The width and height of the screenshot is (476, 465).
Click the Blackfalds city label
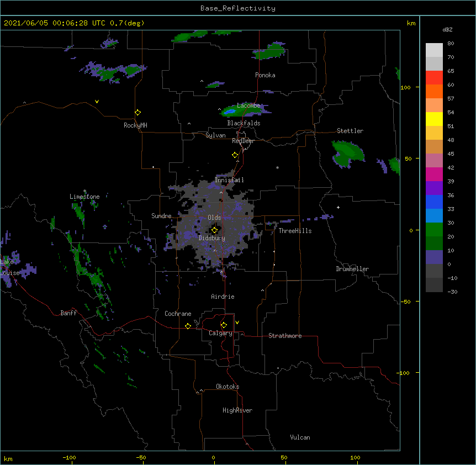pyautogui.click(x=244, y=123)
